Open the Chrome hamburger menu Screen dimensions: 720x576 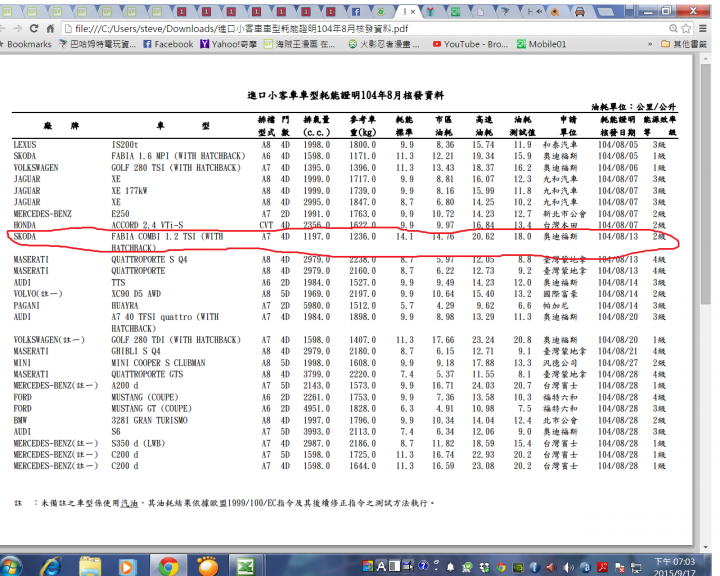(x=703, y=28)
